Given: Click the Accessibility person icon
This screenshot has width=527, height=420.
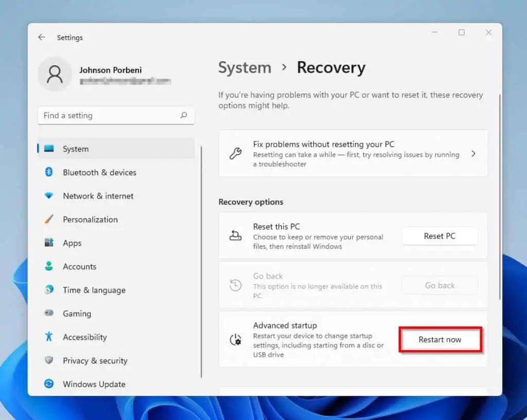Looking at the screenshot, I should [49, 337].
